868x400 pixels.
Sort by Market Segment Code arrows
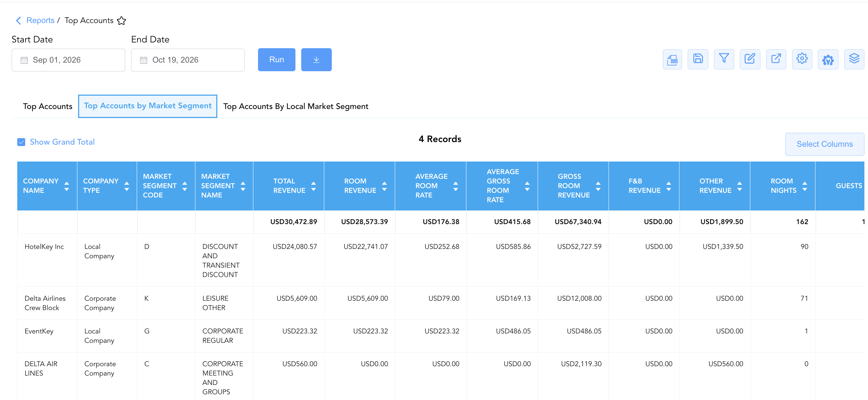[x=185, y=186]
